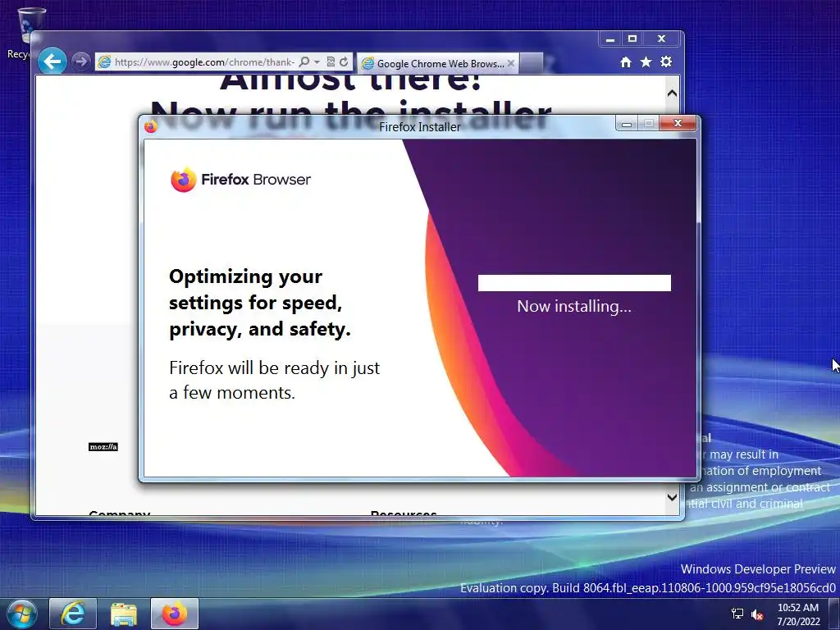The height and width of the screenshot is (630, 840).
Task: Open Internet Explorer from the taskbar
Action: (73, 614)
